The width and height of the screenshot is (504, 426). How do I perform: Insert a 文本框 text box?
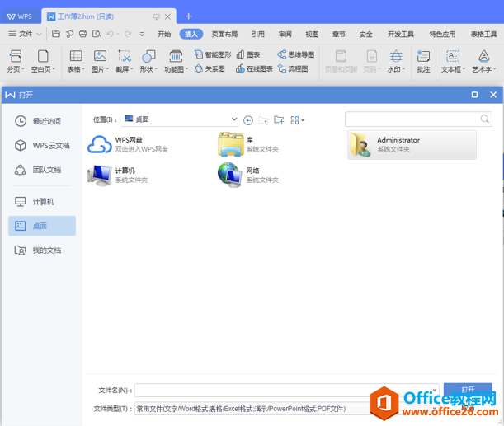tap(453, 61)
